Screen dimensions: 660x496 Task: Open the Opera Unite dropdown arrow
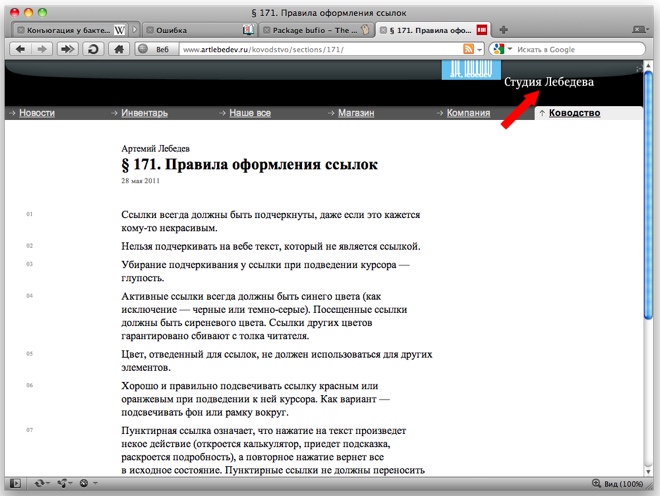pyautogui.click(x=70, y=483)
